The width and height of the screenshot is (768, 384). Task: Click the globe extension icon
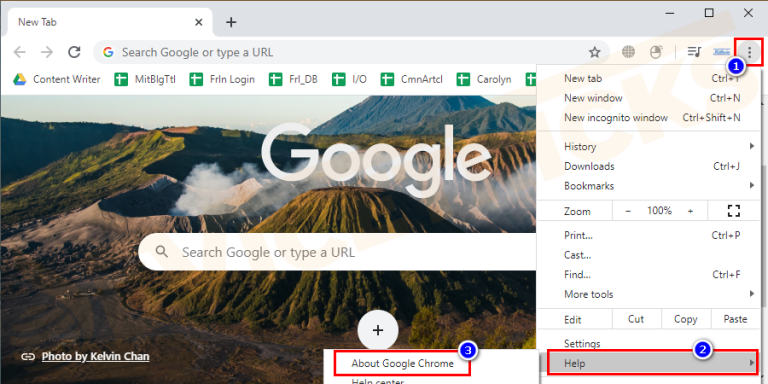pyautogui.click(x=628, y=51)
